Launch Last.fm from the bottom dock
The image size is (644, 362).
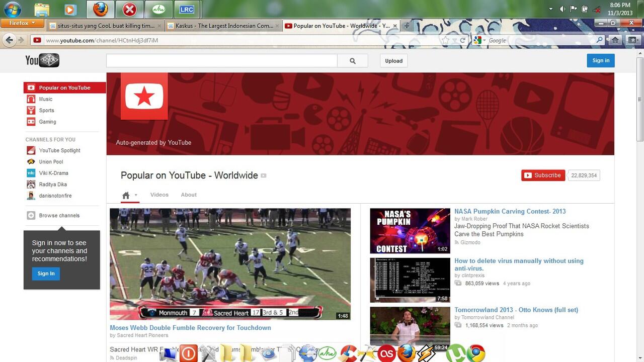[387, 353]
